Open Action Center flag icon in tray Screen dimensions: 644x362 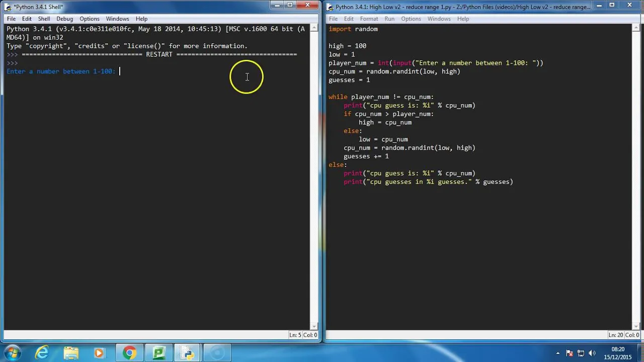(x=570, y=353)
